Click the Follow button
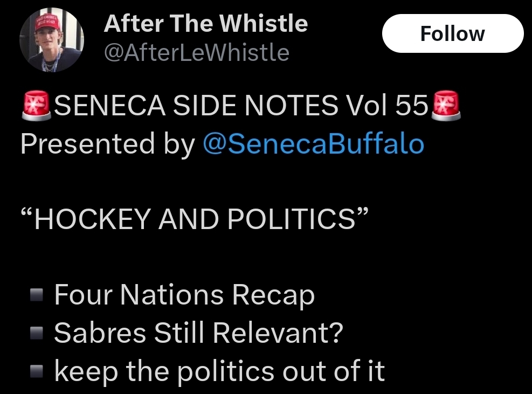The image size is (532, 394). click(x=452, y=34)
